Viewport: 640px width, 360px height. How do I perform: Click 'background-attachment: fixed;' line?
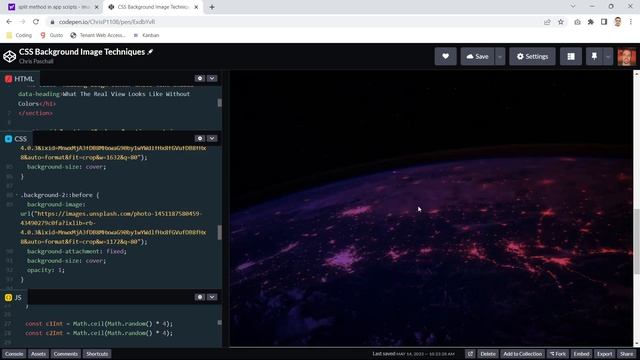77,251
